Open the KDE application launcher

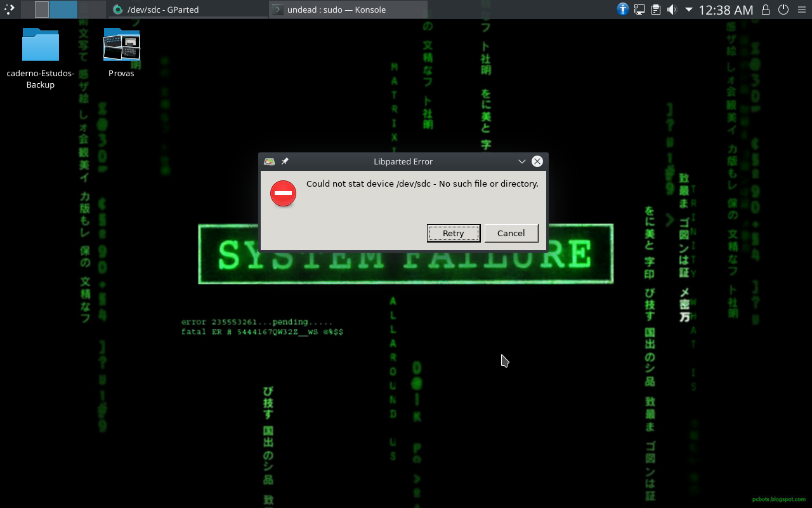point(9,9)
